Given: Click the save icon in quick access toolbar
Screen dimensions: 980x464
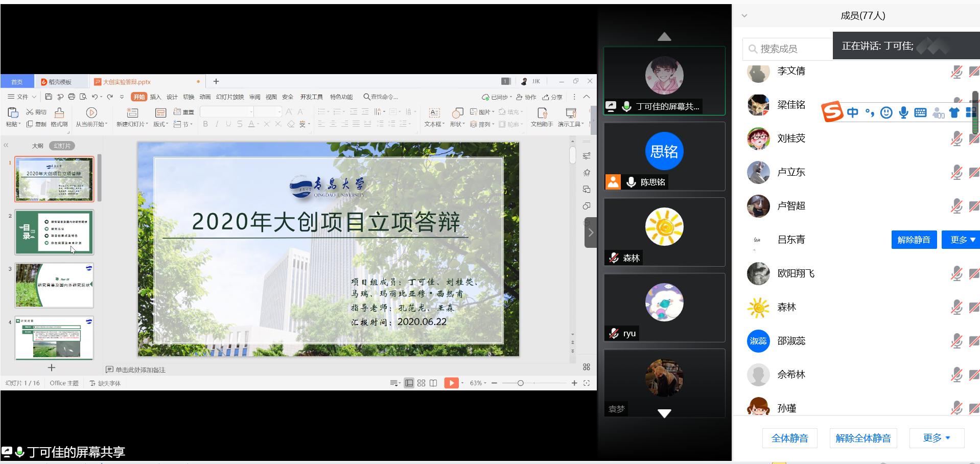Looking at the screenshot, I should tap(49, 97).
